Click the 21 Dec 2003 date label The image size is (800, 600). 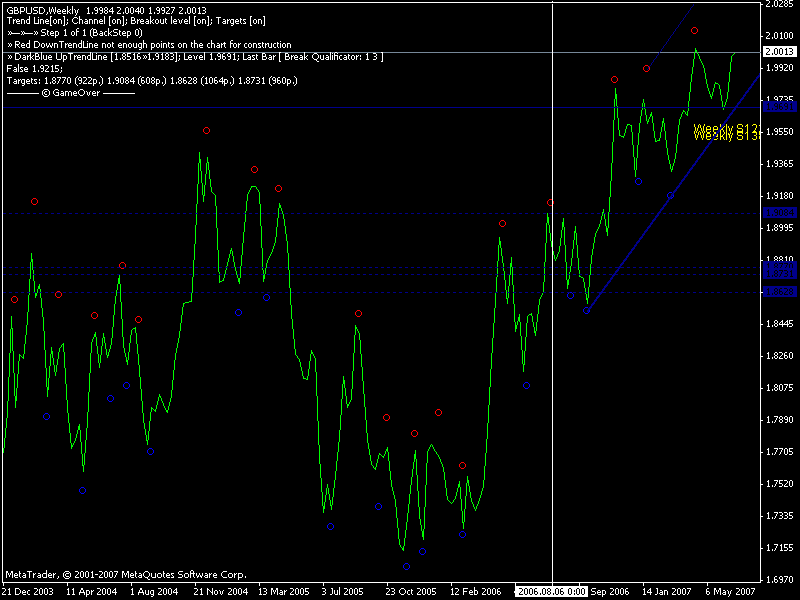26,591
